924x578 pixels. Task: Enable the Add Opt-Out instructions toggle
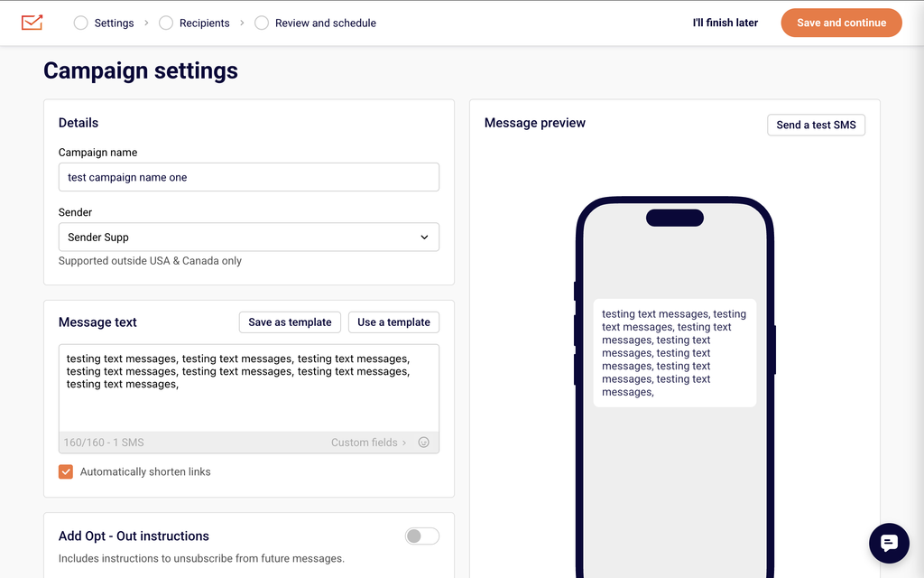click(422, 536)
